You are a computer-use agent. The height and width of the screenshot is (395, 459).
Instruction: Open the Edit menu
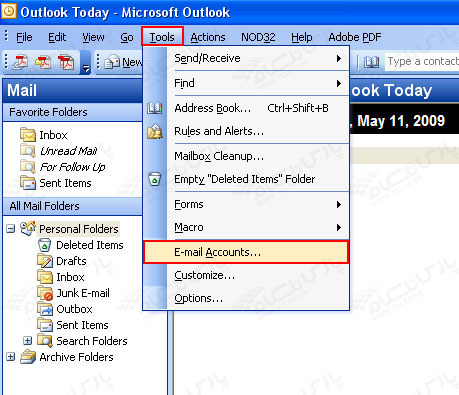click(57, 37)
